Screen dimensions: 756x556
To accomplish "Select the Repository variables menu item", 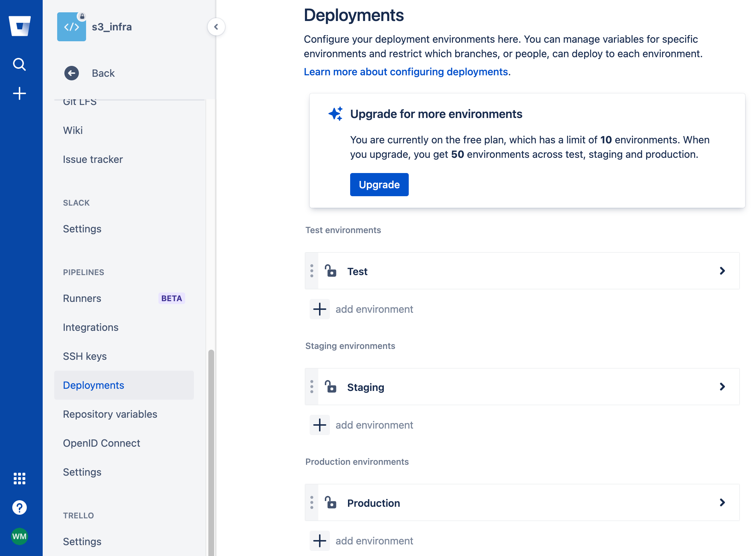I will 110,414.
